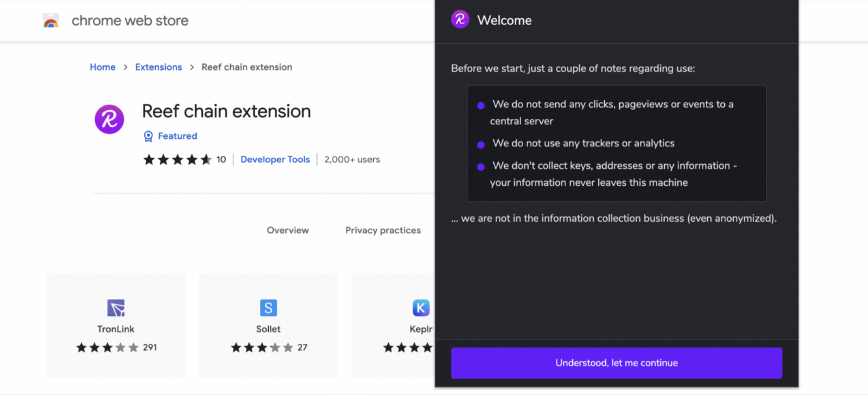868x395 pixels.
Task: Switch to the Overview tab
Action: coord(288,230)
